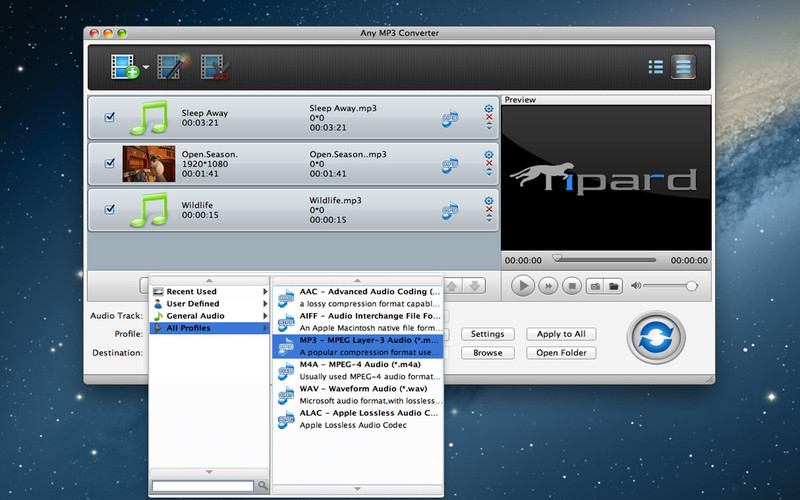
Task: Open the Clip (scissors) toolbar icon
Action: (215, 67)
